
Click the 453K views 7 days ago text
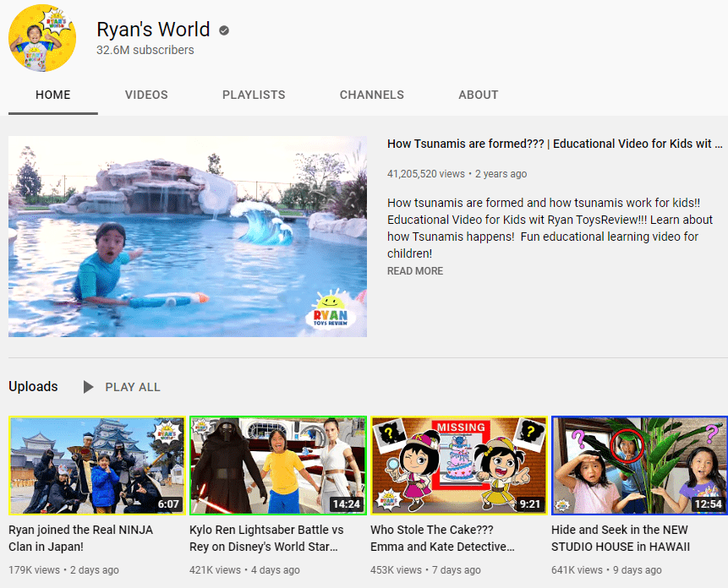pyautogui.click(x=425, y=570)
